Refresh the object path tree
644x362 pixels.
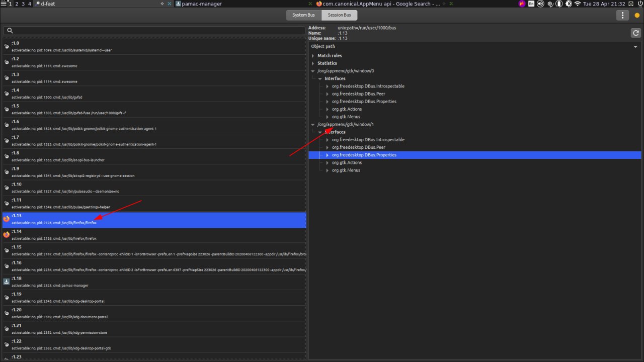click(635, 33)
